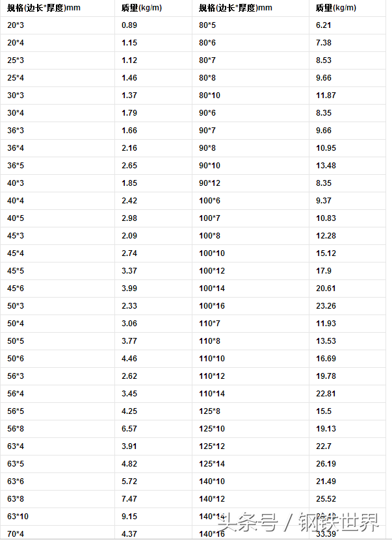Image resolution: width=392 pixels, height=540 pixels.
Task: Click the 20*3 specification cell
Action: [x=16, y=25]
